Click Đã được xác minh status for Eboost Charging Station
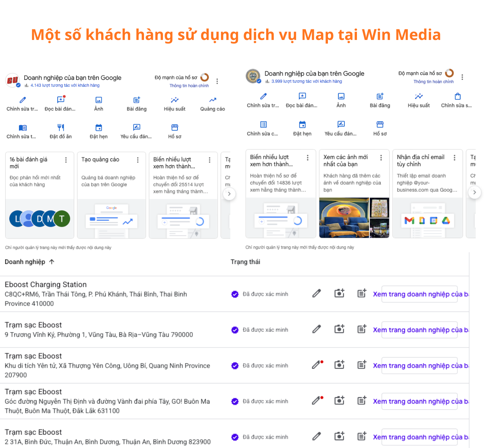Viewport: 484px width, 448px height. tap(260, 294)
